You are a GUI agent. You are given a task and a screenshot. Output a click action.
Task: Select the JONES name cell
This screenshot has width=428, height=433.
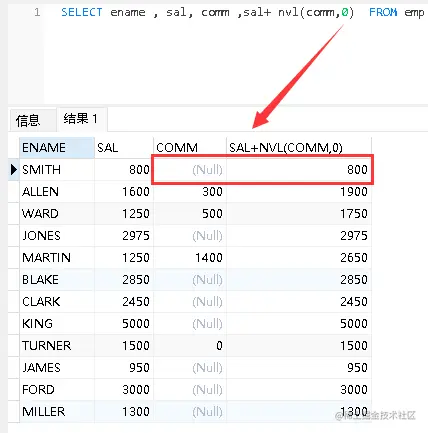tap(57, 236)
